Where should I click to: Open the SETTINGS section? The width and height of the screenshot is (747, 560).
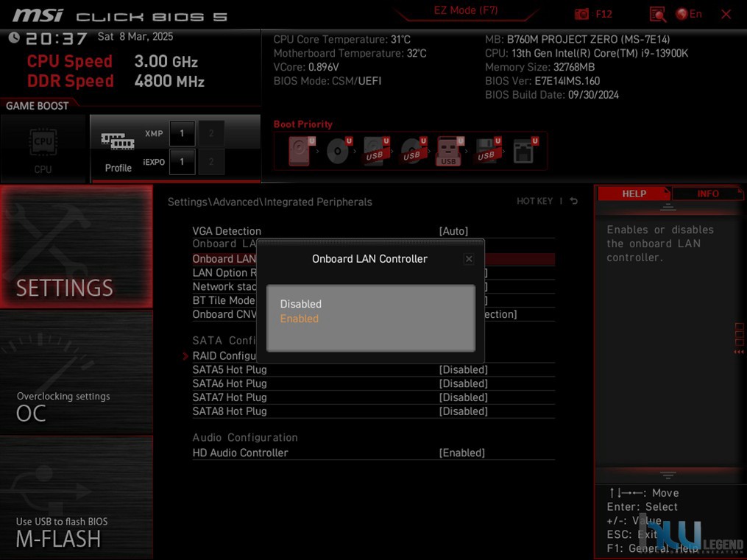coord(77,247)
